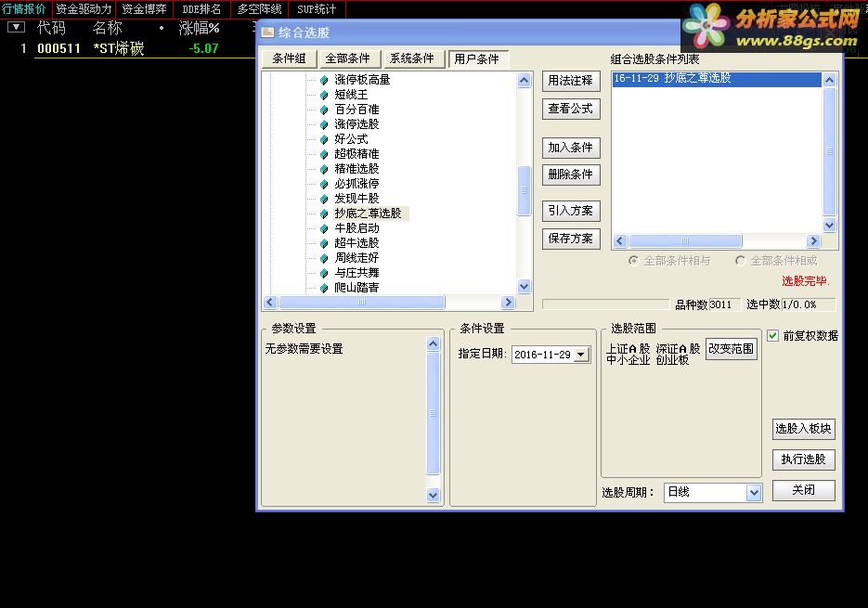868x608 pixels.
Task: Click the green icon beside 百分百准
Action: [x=324, y=110]
